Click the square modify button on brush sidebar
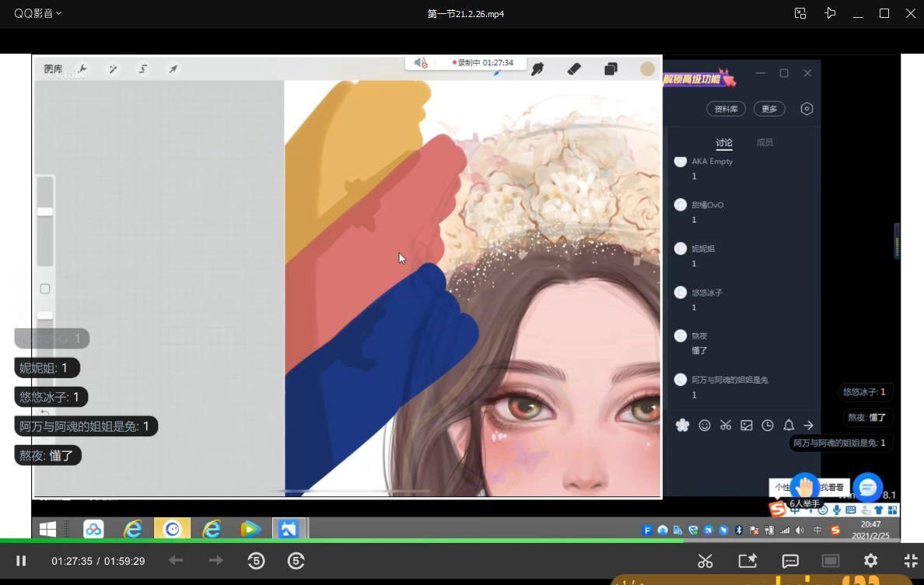 point(45,289)
